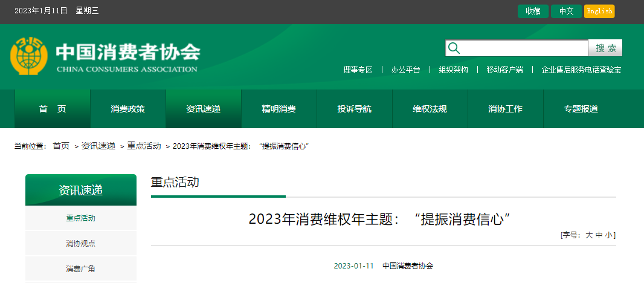Click the 资讯速递 breadcrumb link
Image resolution: width=644 pixels, height=283 pixels.
98,146
